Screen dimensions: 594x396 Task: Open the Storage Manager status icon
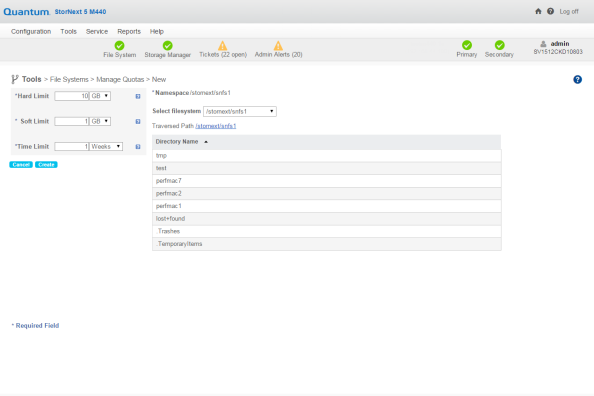(167, 45)
